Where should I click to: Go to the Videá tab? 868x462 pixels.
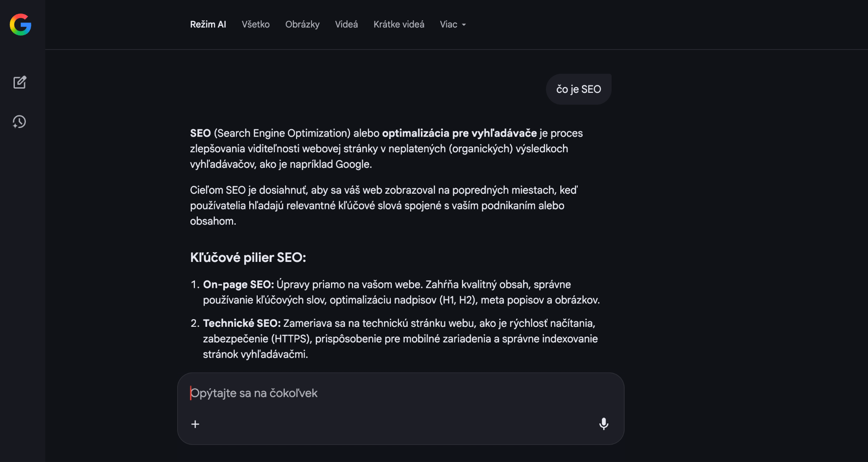[x=346, y=25]
